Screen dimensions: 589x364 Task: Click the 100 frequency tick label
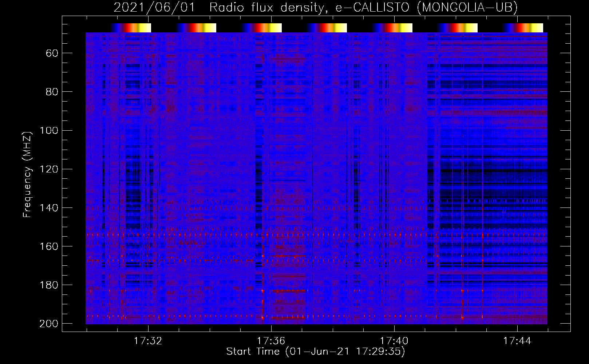click(x=49, y=131)
